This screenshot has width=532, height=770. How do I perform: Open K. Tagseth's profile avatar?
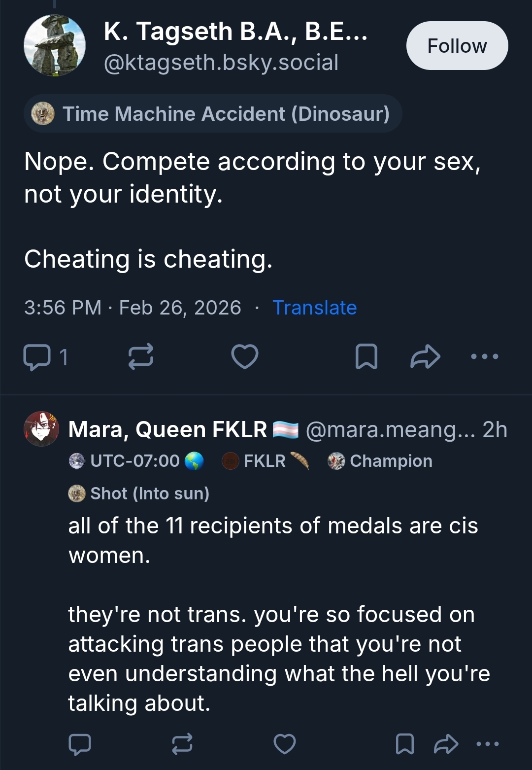click(55, 45)
